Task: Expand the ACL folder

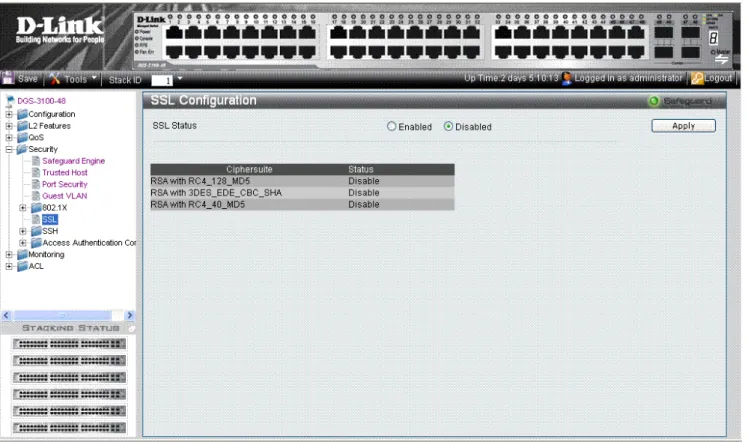Action: (x=9, y=267)
